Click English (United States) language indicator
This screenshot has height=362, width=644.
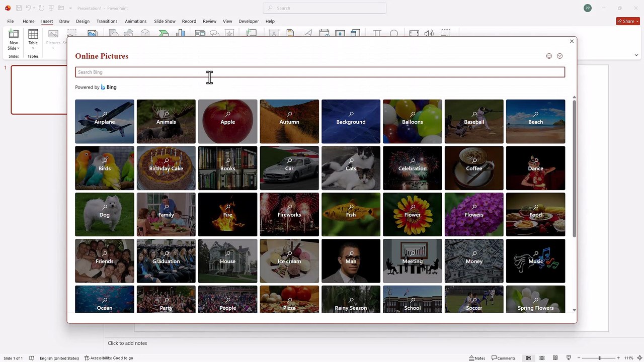[59, 358]
